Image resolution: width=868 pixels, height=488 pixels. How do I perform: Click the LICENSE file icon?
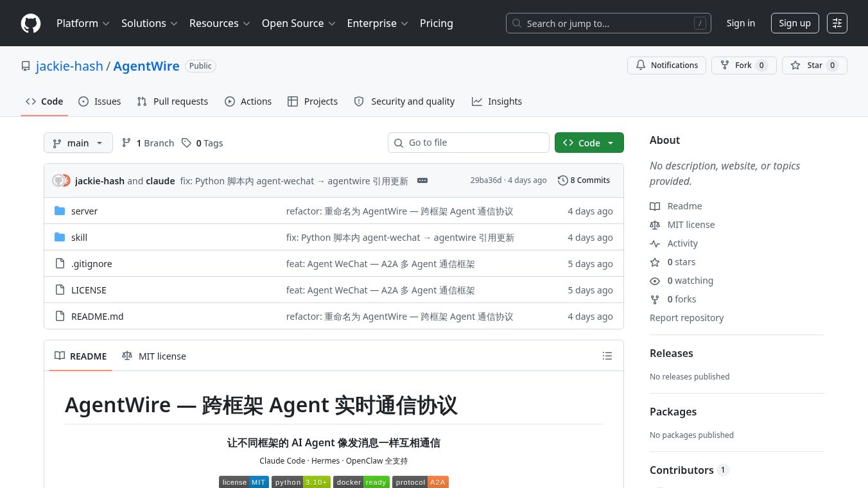pyautogui.click(x=60, y=290)
